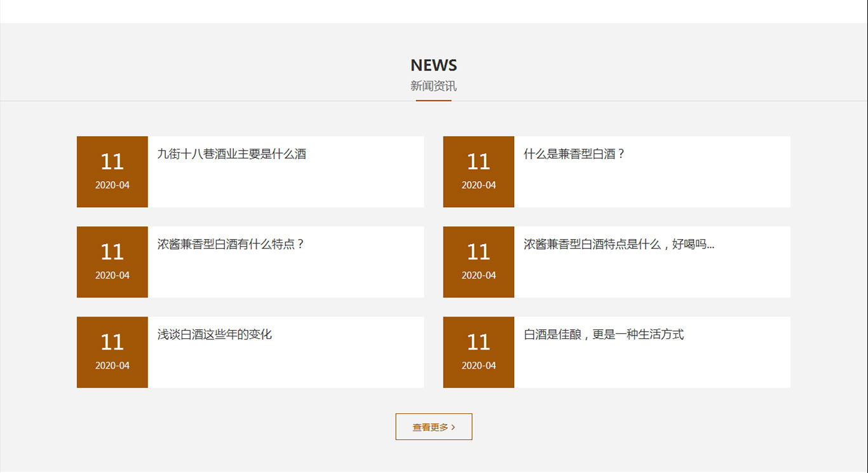
Task: Click the NEWS section heading
Action: coord(433,65)
